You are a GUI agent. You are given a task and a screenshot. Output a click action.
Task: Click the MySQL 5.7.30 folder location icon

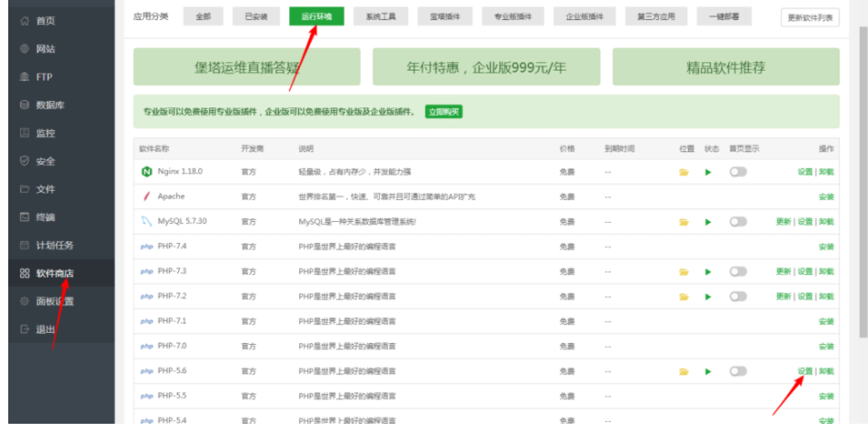[x=684, y=222]
